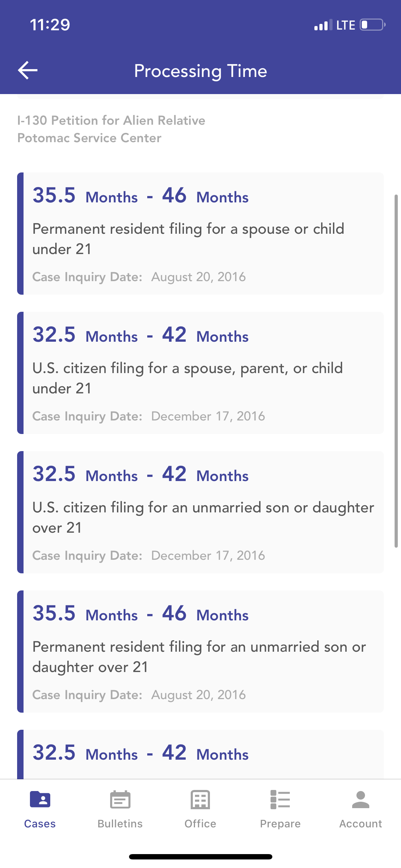Screen dimensions: 401x868
Task: Tap the I-130 Petition for Alien Relative heading
Action: [111, 120]
